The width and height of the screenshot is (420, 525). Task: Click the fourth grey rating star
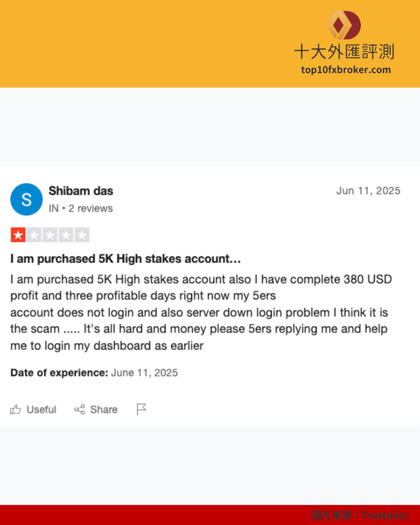click(x=66, y=235)
